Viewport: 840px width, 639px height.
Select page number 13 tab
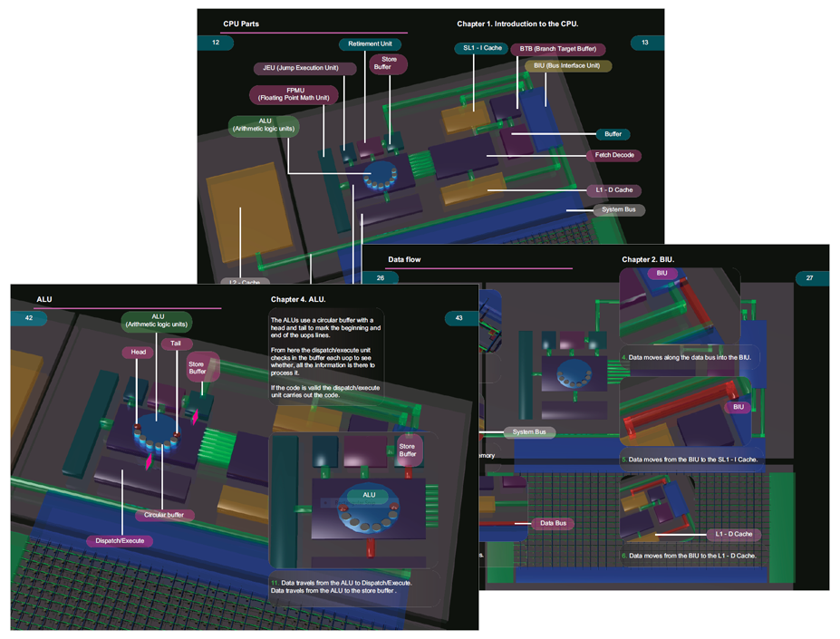pyautogui.click(x=645, y=43)
